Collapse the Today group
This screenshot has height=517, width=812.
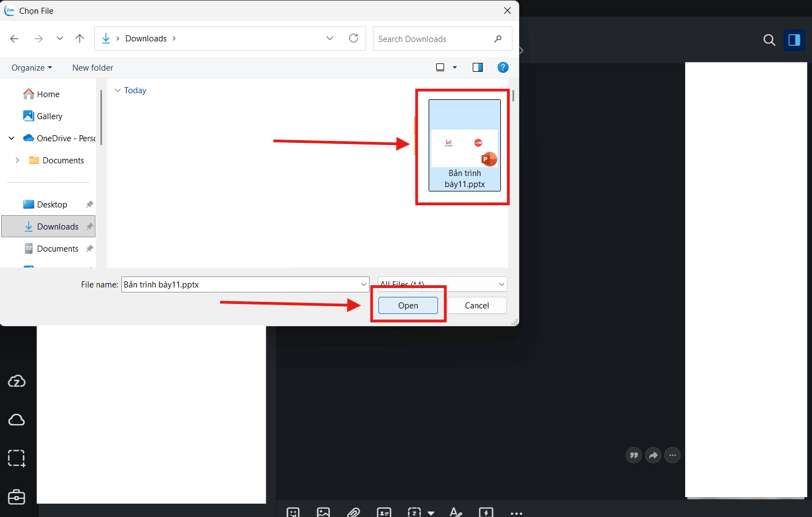117,90
